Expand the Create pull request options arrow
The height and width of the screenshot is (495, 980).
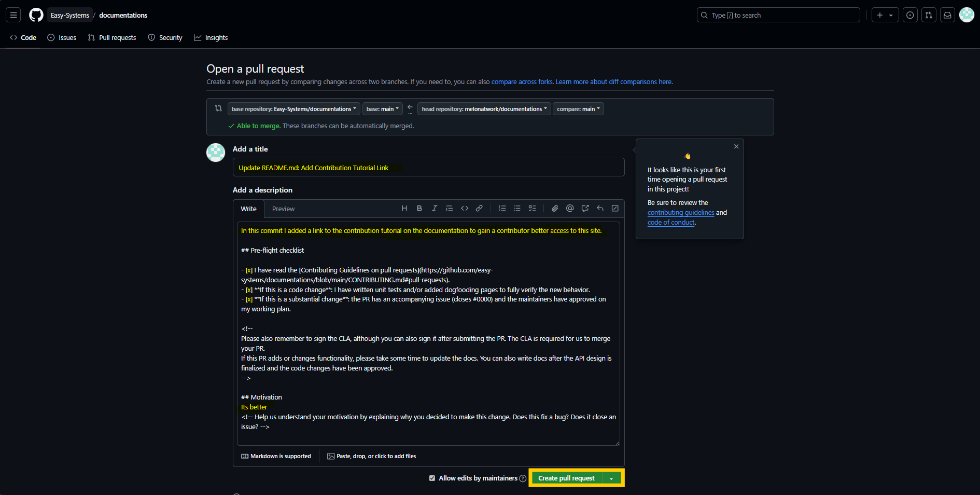[x=612, y=478]
